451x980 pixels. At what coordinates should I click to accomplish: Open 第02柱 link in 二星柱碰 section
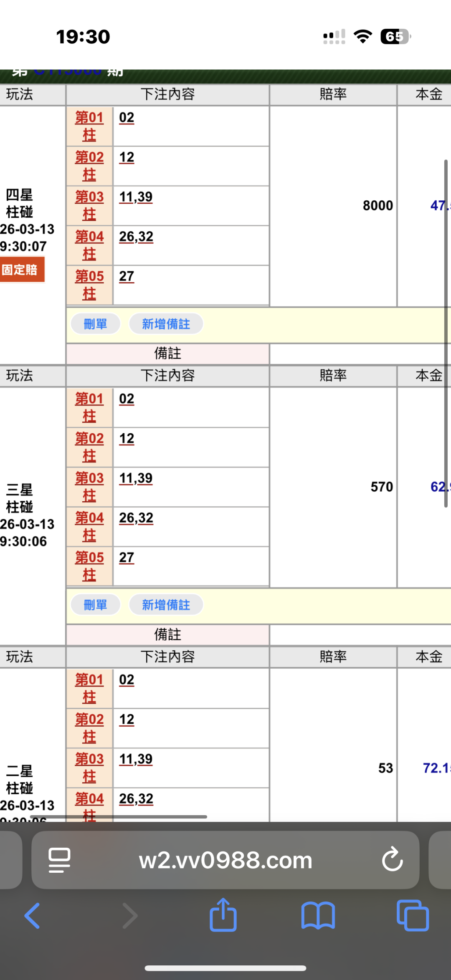(89, 728)
